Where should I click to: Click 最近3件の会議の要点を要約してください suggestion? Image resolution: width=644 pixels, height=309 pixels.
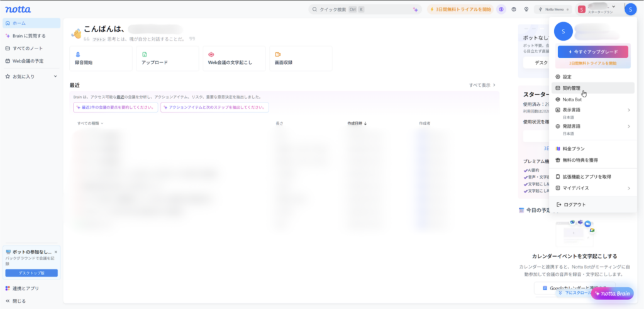coord(116,107)
